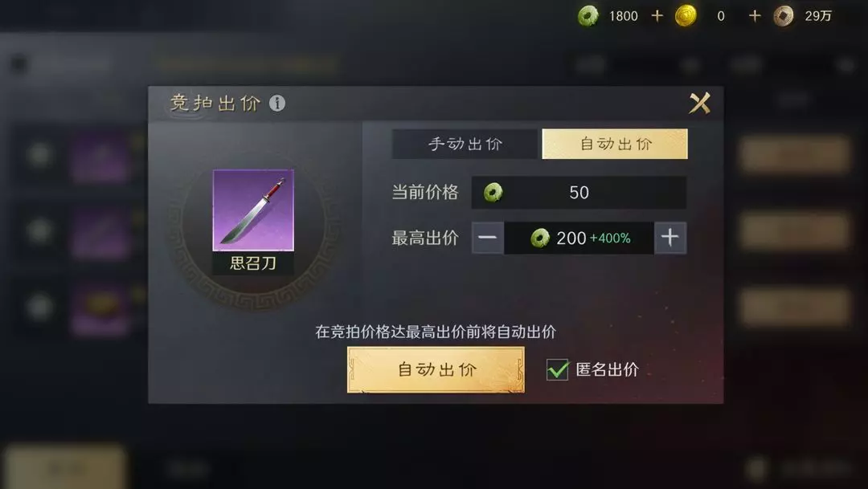The image size is (868, 489).
Task: Click the 1800 jade balance text
Action: click(624, 16)
